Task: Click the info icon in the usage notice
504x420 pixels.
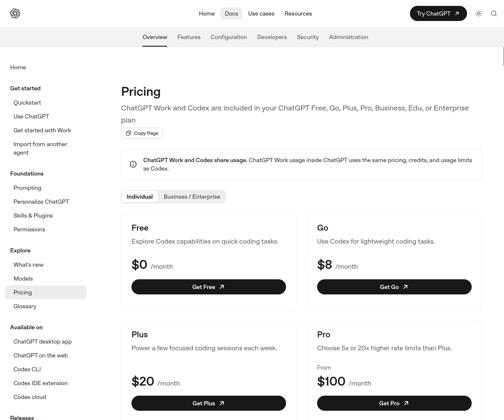Action: [x=133, y=164]
